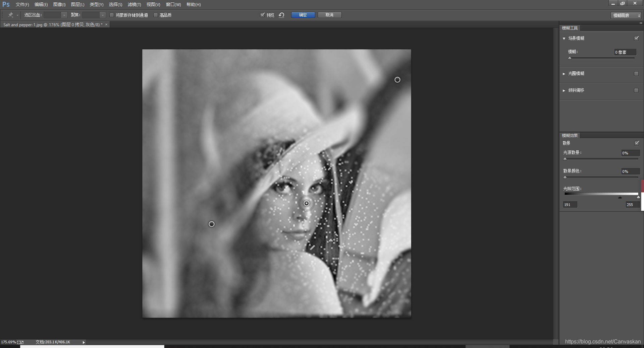The height and width of the screenshot is (348, 644).
Task: Uncheck the 场景模糊 checkbox
Action: tap(636, 38)
